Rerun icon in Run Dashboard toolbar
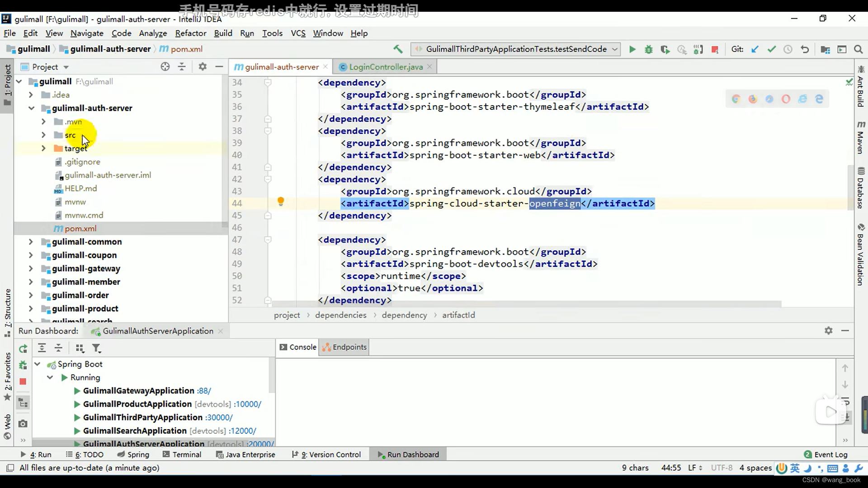Image resolution: width=868 pixels, height=488 pixels. pos(23,348)
